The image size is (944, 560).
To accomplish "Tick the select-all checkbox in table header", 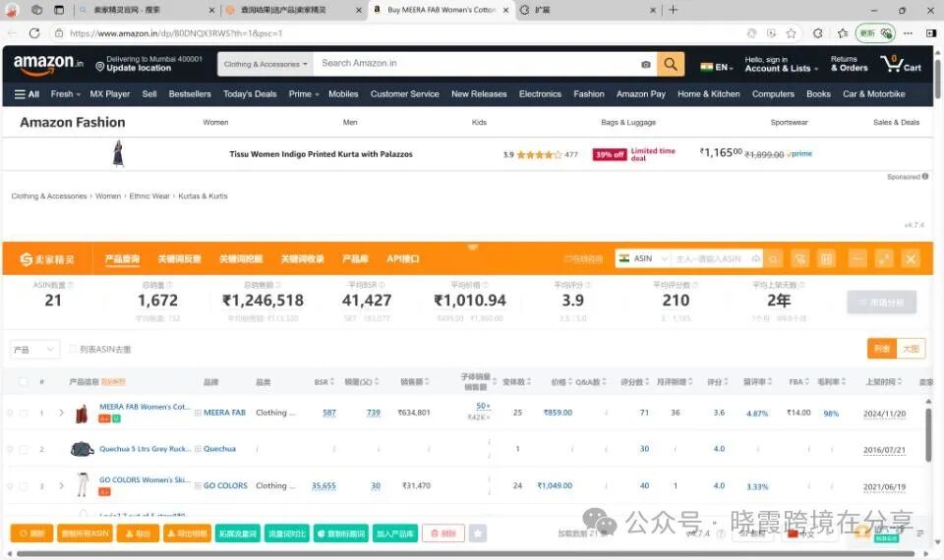I will 24,381.
